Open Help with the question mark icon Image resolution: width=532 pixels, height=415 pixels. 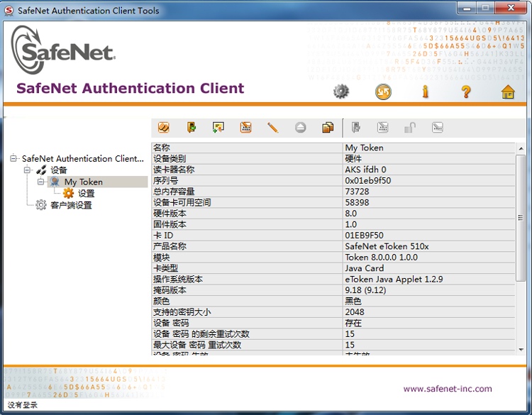coord(466,92)
